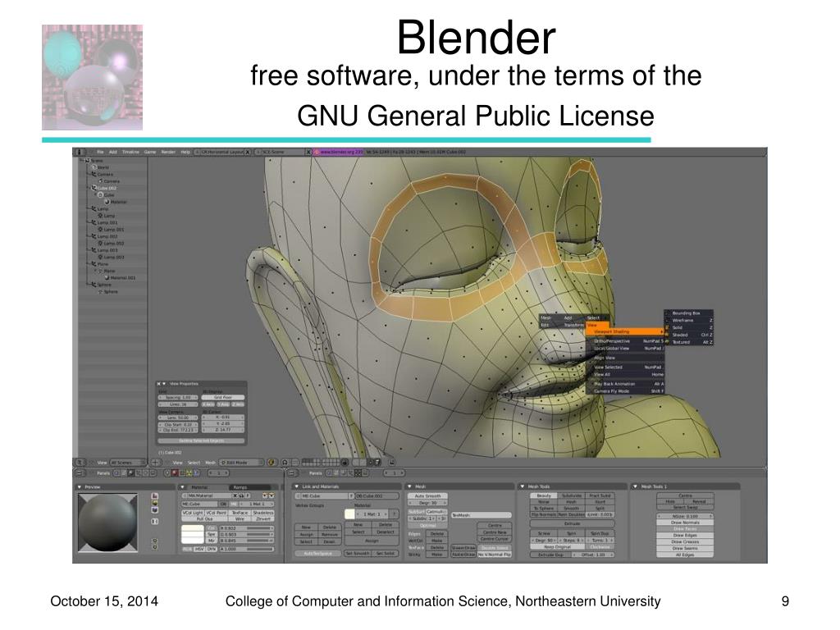The height and width of the screenshot is (630, 840).
Task: Click the auto-name car icon next to MA:Material
Action: coord(242,495)
